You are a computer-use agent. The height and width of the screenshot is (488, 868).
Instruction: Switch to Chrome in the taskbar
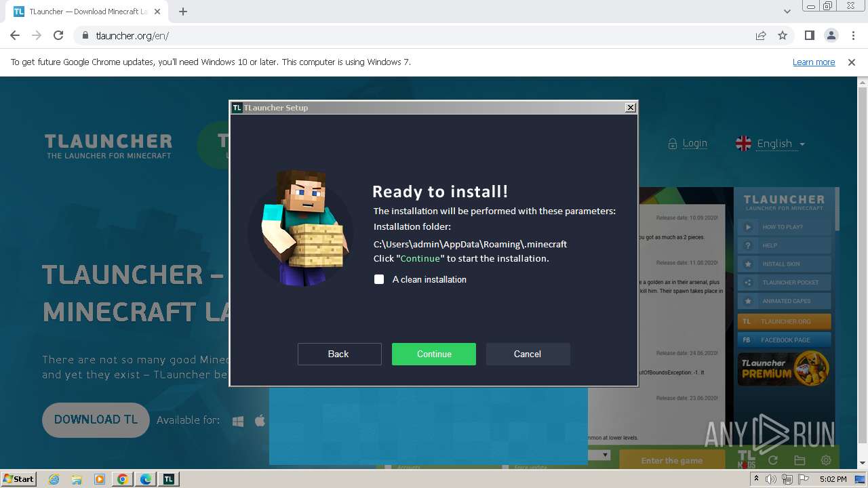coord(123,479)
